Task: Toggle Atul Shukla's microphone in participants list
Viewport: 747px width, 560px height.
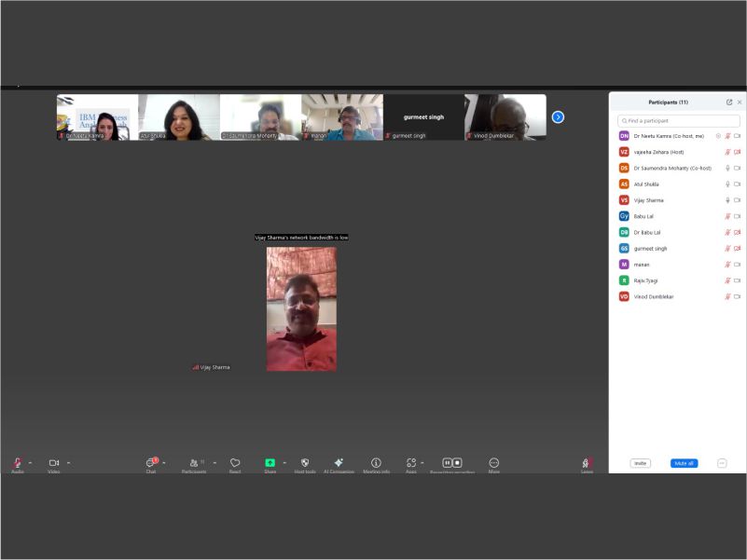Action: 727,184
